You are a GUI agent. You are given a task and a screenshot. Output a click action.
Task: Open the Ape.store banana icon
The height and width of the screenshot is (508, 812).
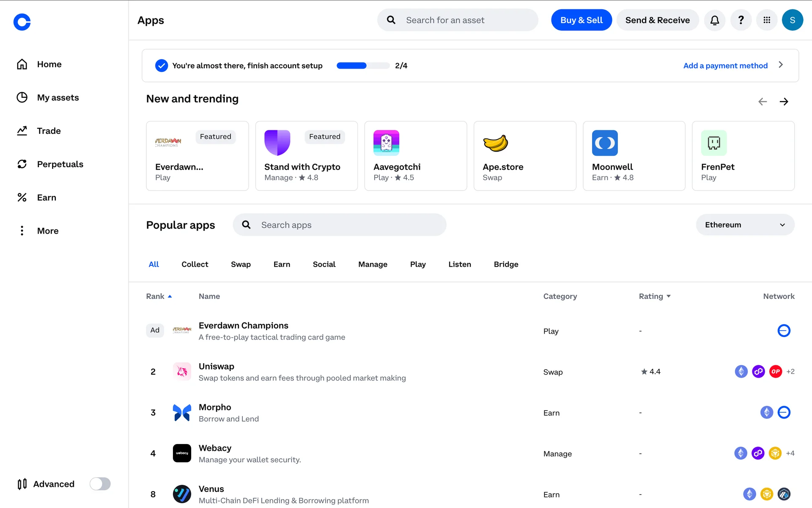coord(495,143)
